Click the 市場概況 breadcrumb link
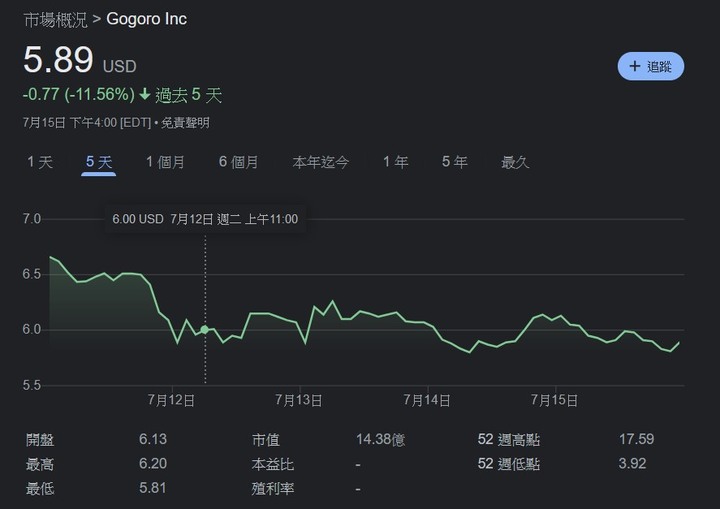 point(55,19)
